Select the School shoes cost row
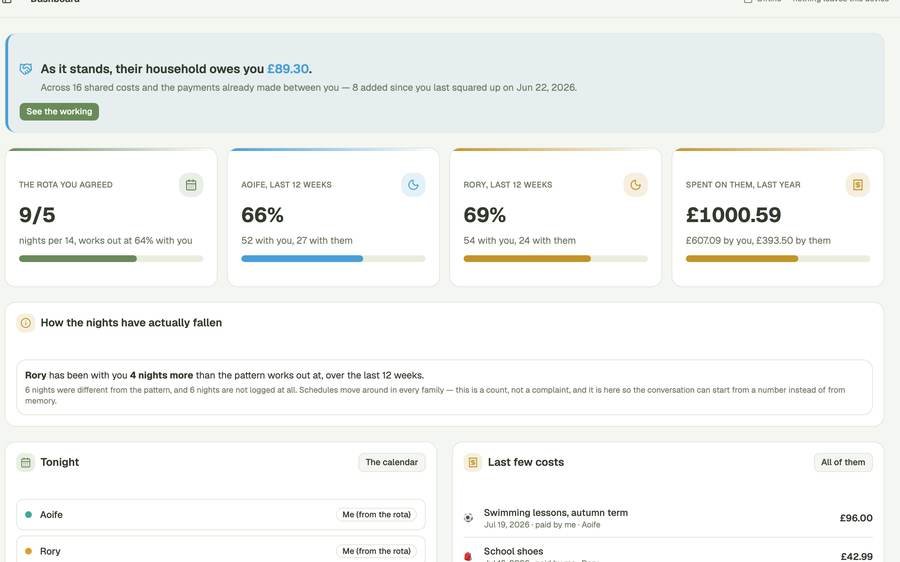900x562 pixels. [668, 551]
